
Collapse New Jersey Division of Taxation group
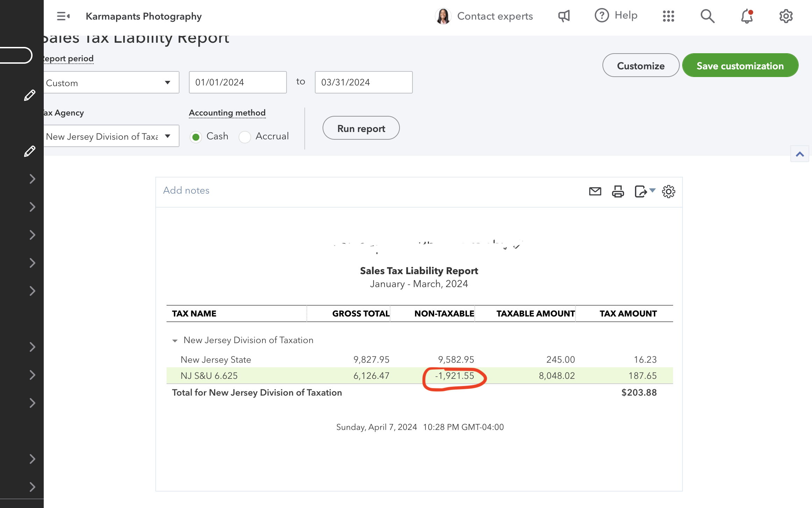point(175,341)
